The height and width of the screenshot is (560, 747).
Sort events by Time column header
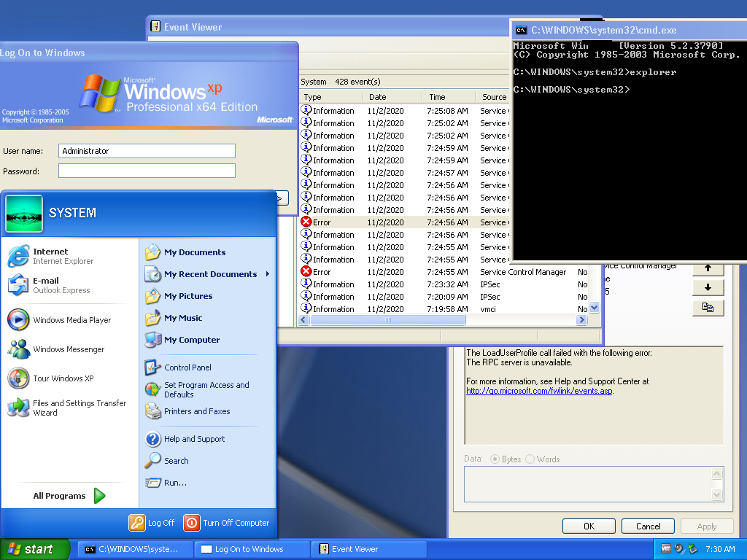(x=449, y=97)
